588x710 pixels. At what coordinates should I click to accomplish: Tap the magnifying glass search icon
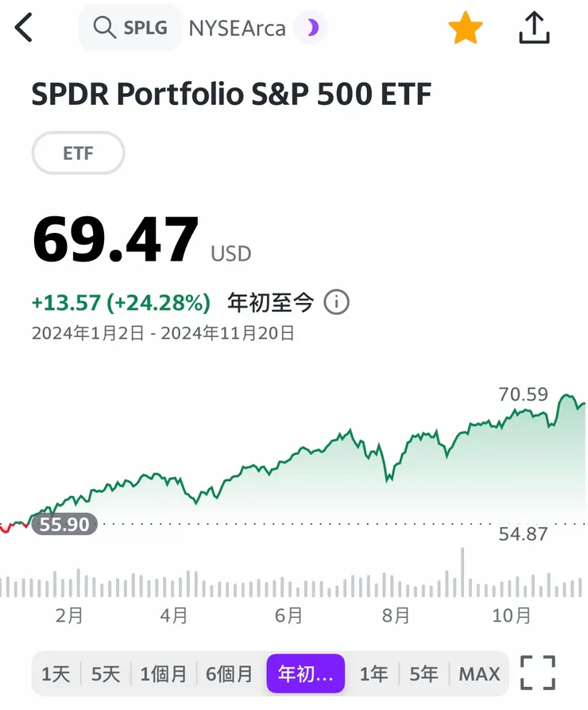click(x=104, y=27)
